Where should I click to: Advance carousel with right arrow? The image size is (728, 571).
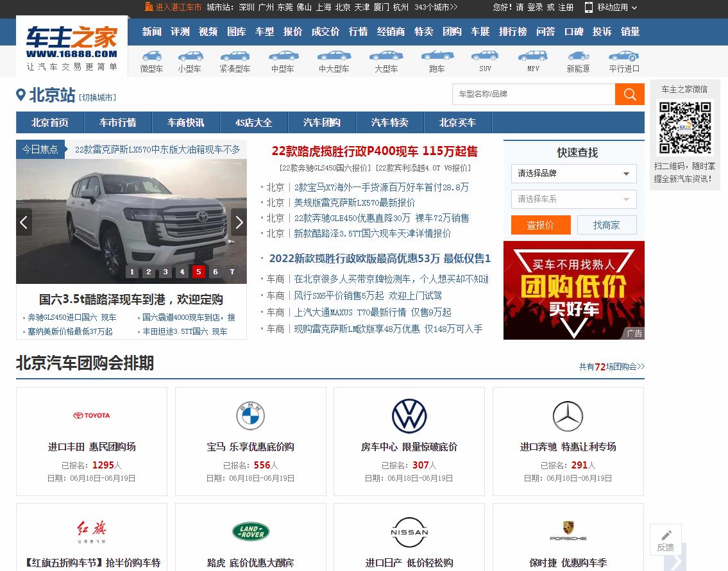tap(239, 222)
